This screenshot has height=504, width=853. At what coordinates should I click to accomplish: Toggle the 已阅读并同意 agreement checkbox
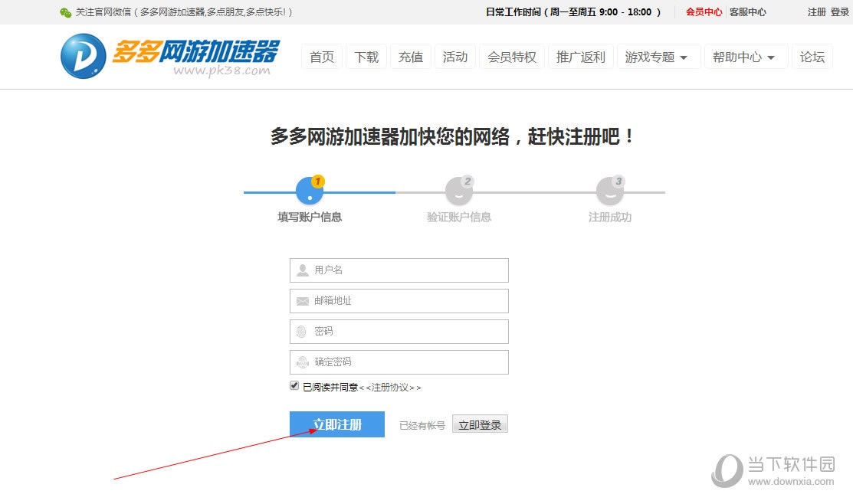pos(294,385)
